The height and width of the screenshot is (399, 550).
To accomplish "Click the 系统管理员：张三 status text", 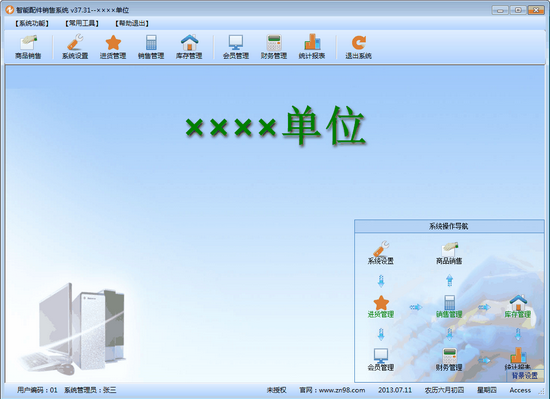I will 90,390.
